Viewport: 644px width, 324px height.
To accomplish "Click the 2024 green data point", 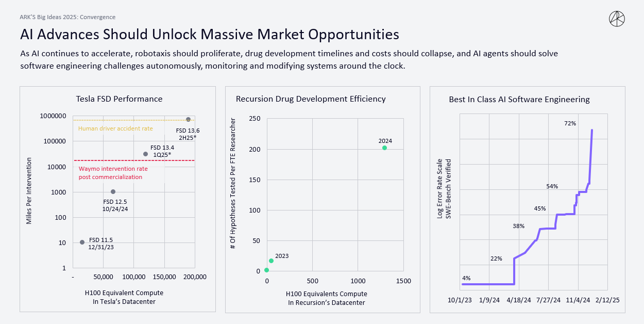I will pyautogui.click(x=384, y=148).
